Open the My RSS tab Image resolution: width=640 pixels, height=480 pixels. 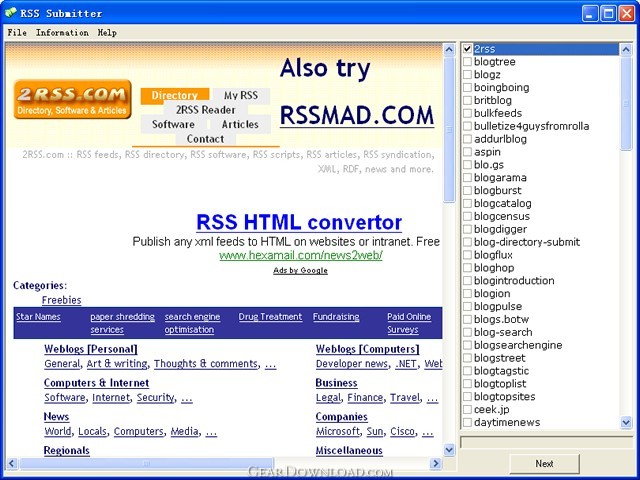(x=241, y=95)
